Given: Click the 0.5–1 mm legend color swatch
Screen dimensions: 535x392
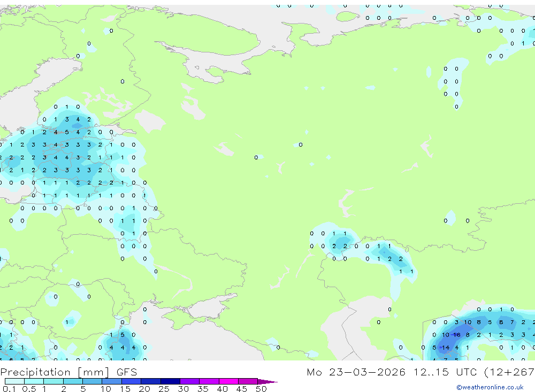Looking at the screenshot, I should tap(34, 381).
